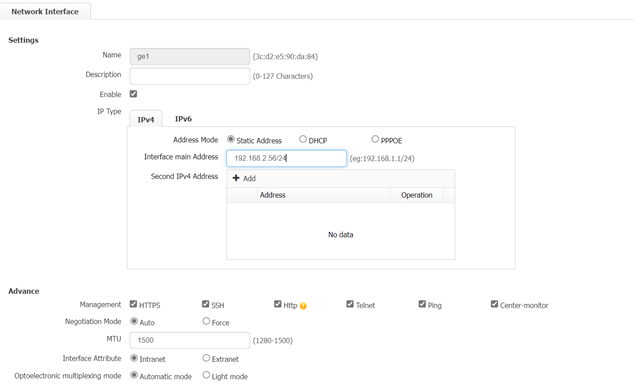635x390 pixels.
Task: Choose Force negotiation mode
Action: pos(206,321)
